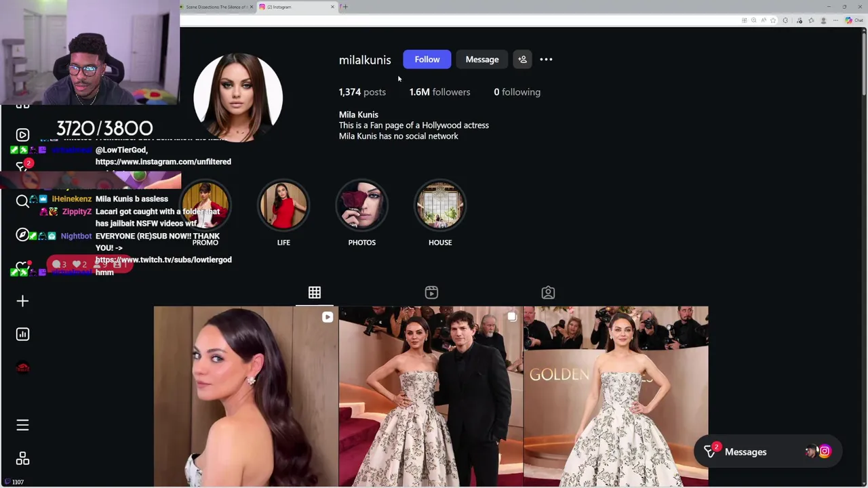The height and width of the screenshot is (488, 868).
Task: Click the reel indicator on first post
Action: point(328,317)
